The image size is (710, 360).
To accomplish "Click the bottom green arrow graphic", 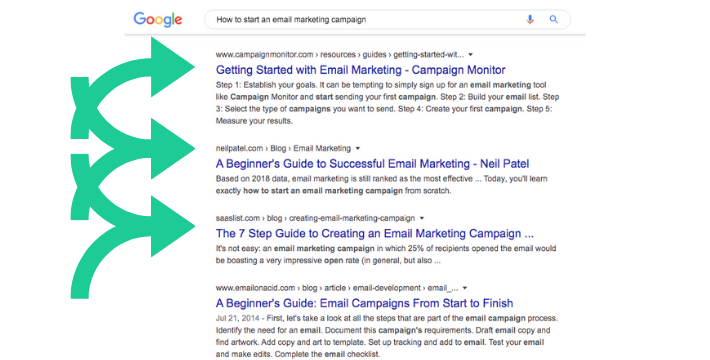I will pyautogui.click(x=133, y=247).
